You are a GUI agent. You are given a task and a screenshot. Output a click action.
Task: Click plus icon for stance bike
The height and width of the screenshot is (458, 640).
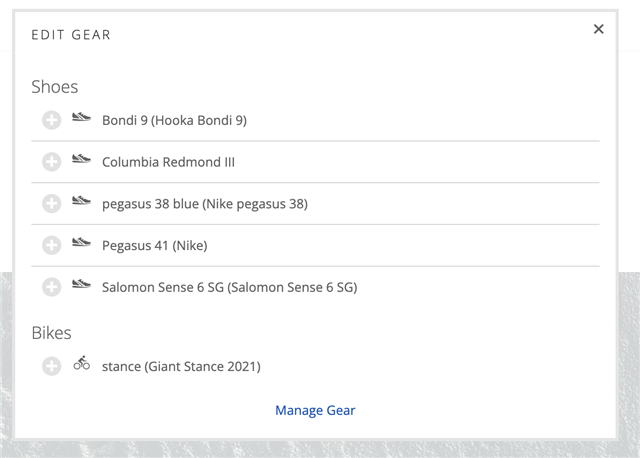pyautogui.click(x=52, y=367)
